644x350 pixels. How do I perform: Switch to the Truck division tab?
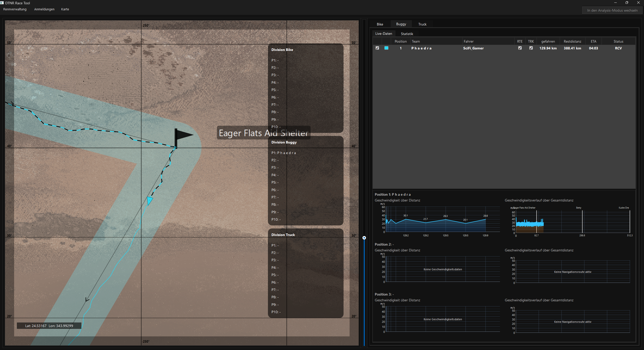tap(422, 24)
